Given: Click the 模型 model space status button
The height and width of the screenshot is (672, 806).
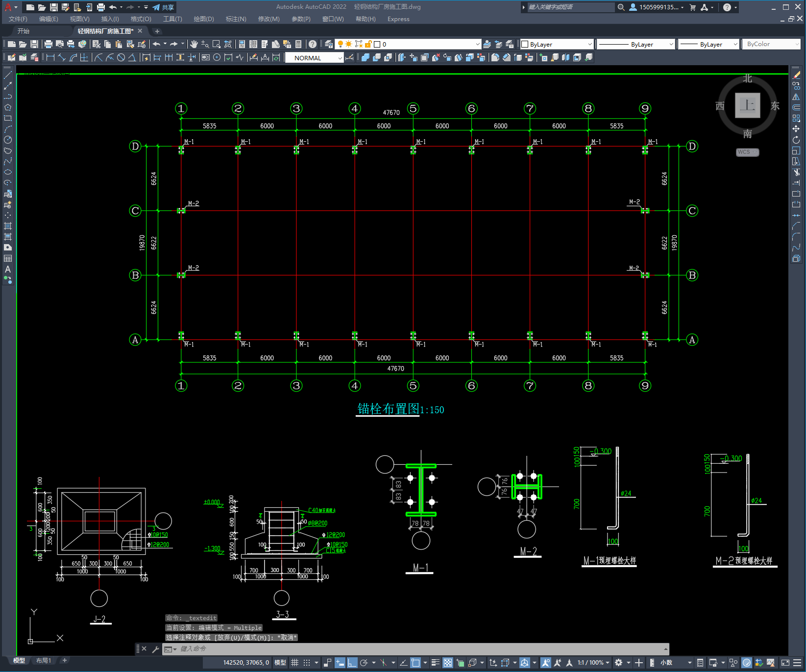Looking at the screenshot, I should click(280, 663).
